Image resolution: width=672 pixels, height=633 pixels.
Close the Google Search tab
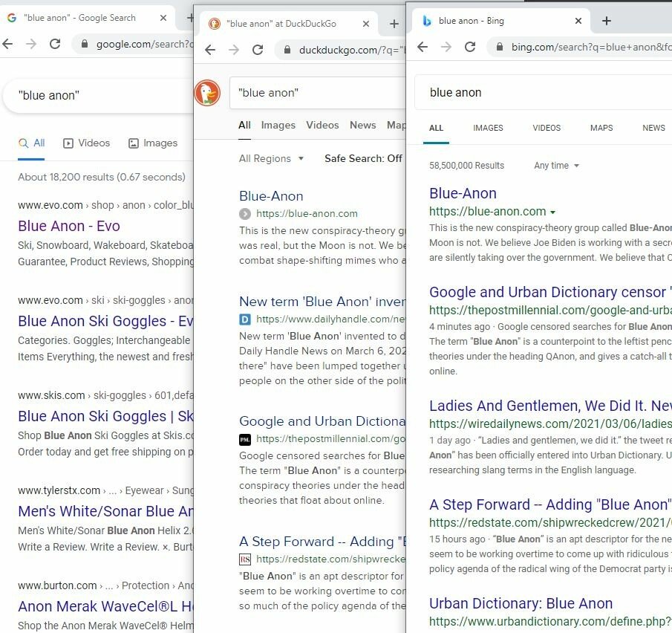(163, 18)
